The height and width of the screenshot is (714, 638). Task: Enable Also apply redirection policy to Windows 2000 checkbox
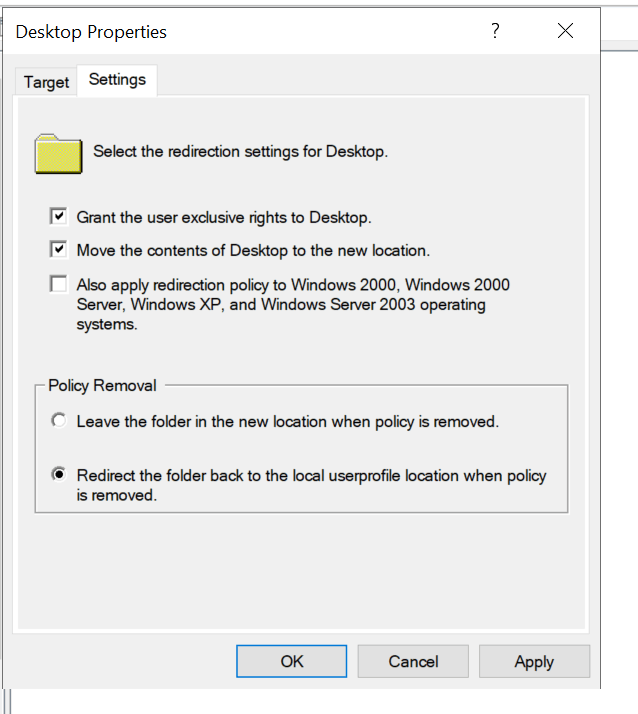(59, 284)
